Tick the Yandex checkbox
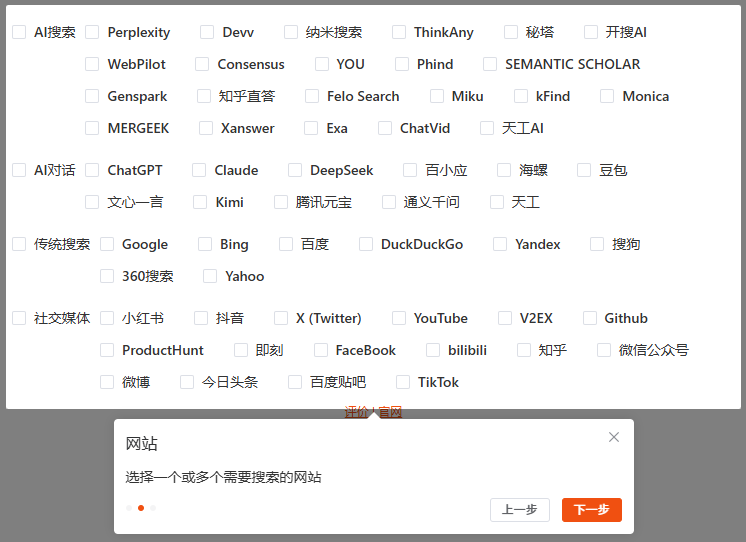The height and width of the screenshot is (542, 746). click(x=500, y=244)
